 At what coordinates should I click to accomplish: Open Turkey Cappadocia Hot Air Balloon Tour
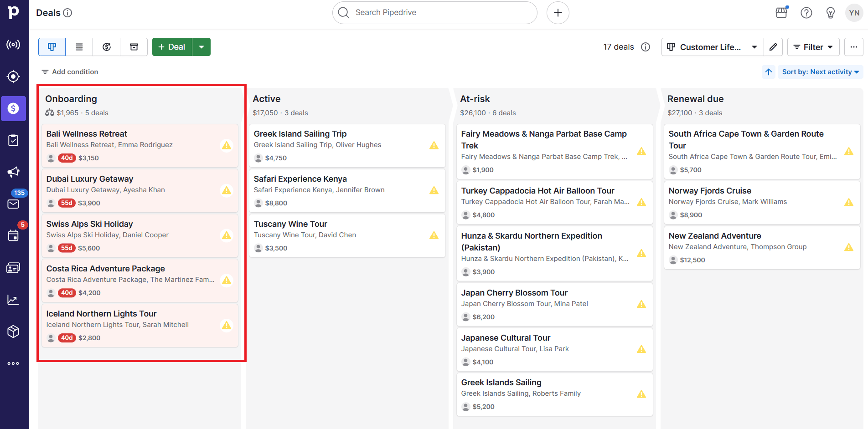[555, 203]
